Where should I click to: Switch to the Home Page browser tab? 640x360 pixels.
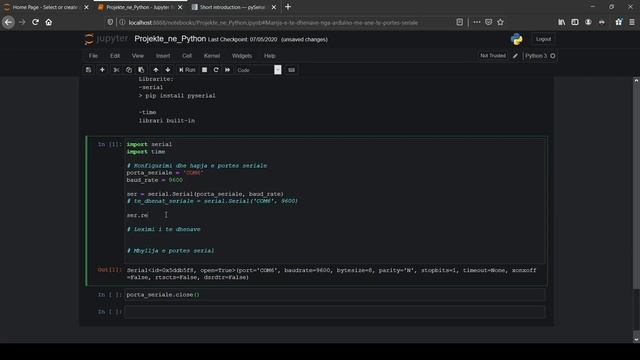pos(45,7)
